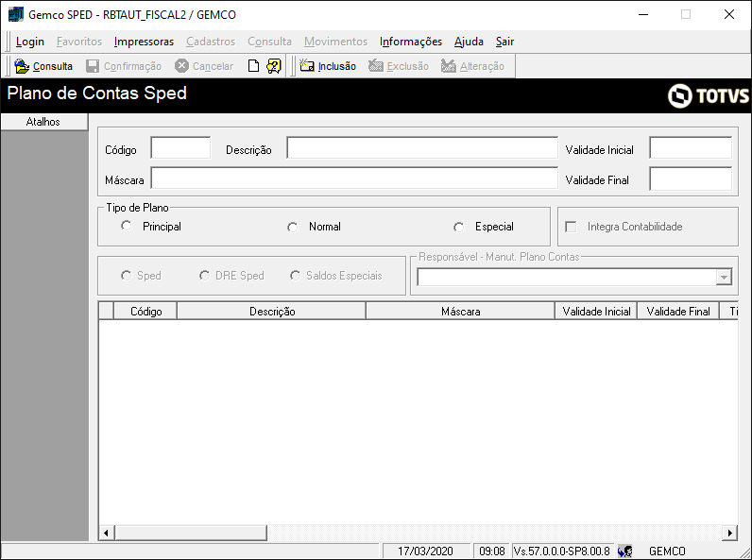752x560 pixels.
Task: Click the user icon in the status bar
Action: [624, 551]
